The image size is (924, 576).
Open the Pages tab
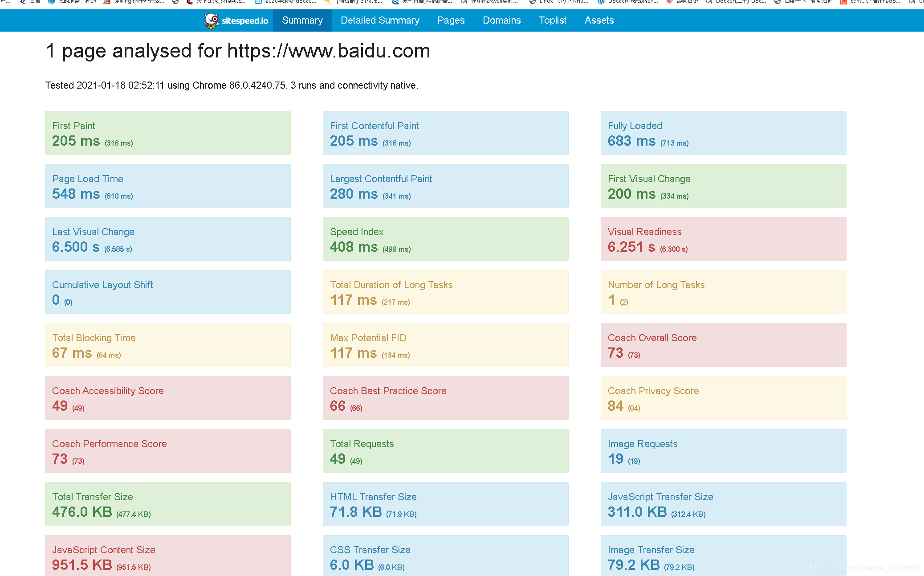(x=451, y=20)
